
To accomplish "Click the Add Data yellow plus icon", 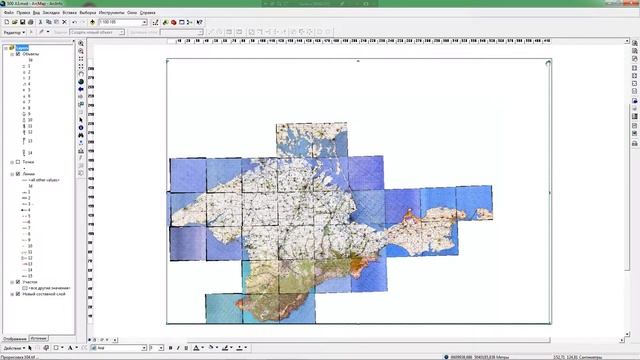I will click(x=93, y=22).
